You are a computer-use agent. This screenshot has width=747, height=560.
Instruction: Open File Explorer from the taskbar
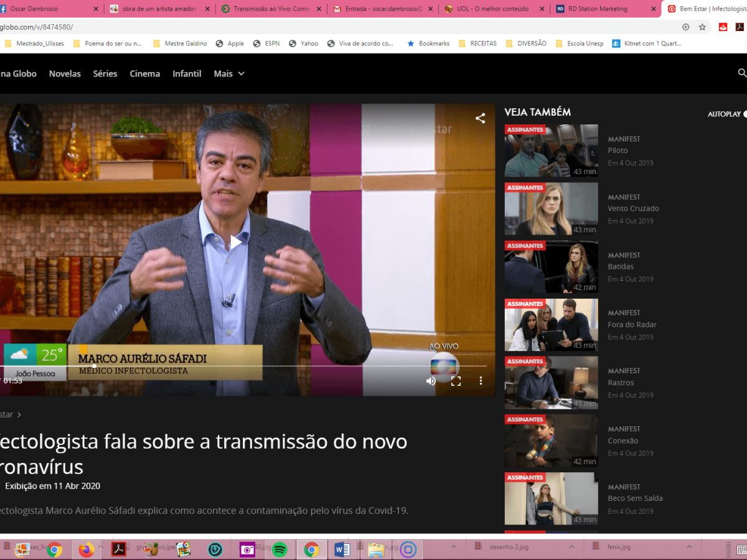375,549
